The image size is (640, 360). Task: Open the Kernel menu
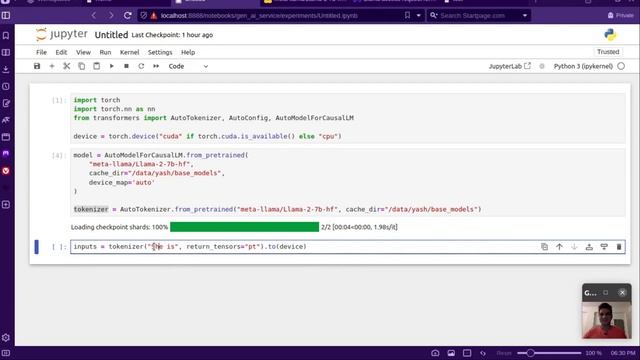[129, 52]
